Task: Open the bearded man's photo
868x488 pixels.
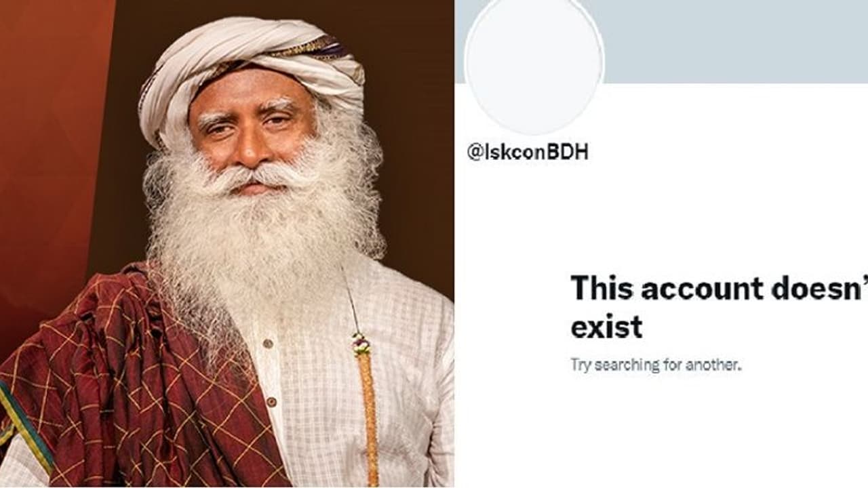Action: point(227,244)
